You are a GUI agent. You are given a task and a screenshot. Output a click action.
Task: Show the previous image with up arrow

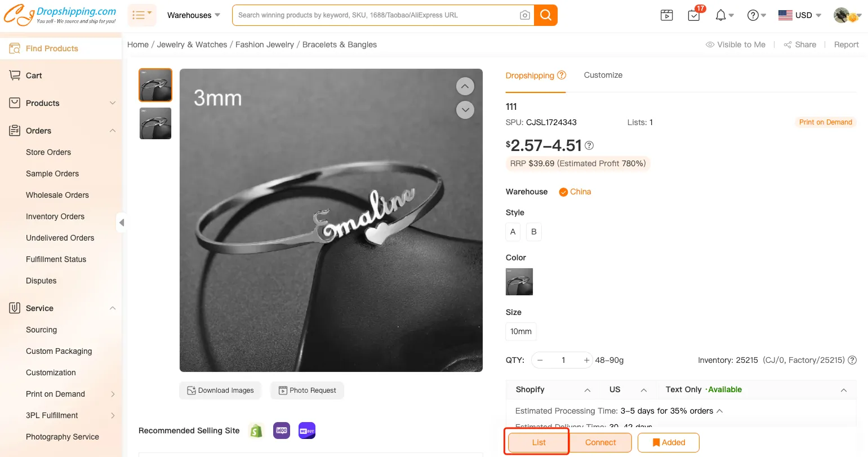(x=465, y=86)
